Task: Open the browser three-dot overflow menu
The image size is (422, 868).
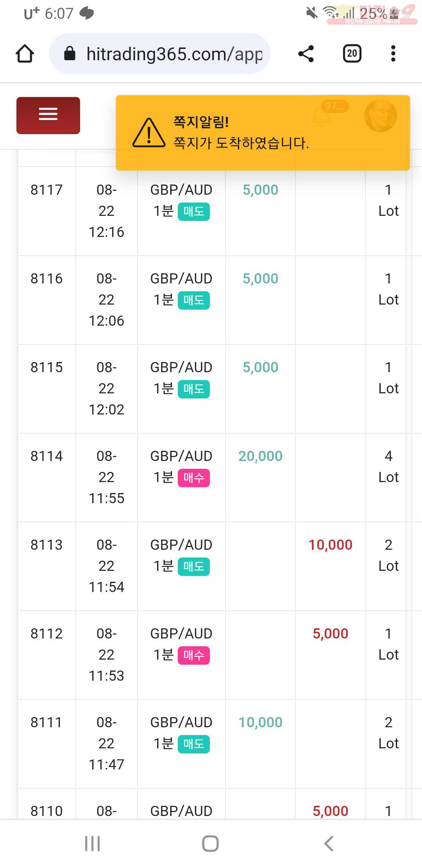Action: 393,54
